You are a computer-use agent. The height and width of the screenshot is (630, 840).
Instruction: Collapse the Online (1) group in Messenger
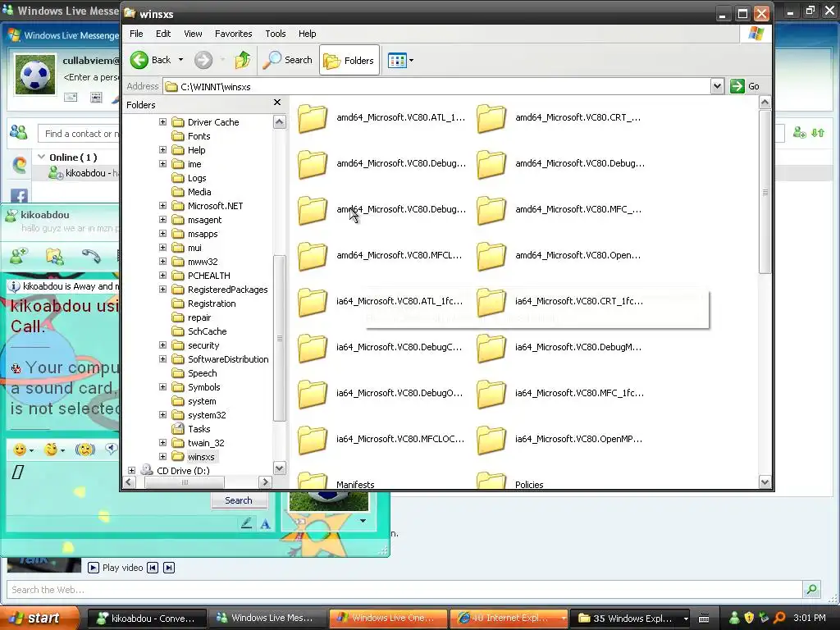[x=41, y=157]
